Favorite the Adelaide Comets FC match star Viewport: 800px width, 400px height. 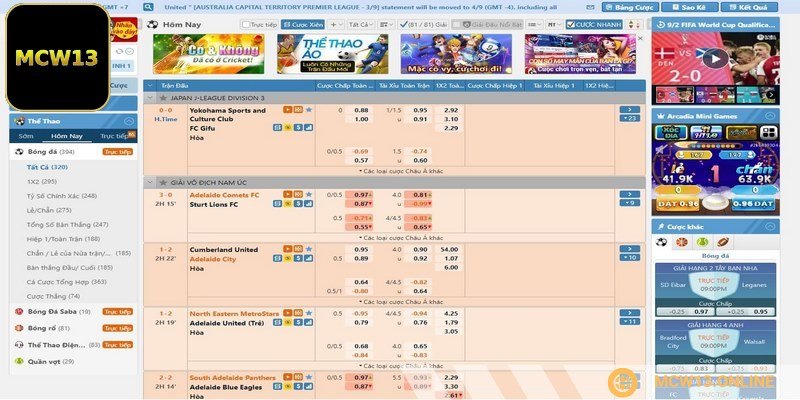click(309, 194)
